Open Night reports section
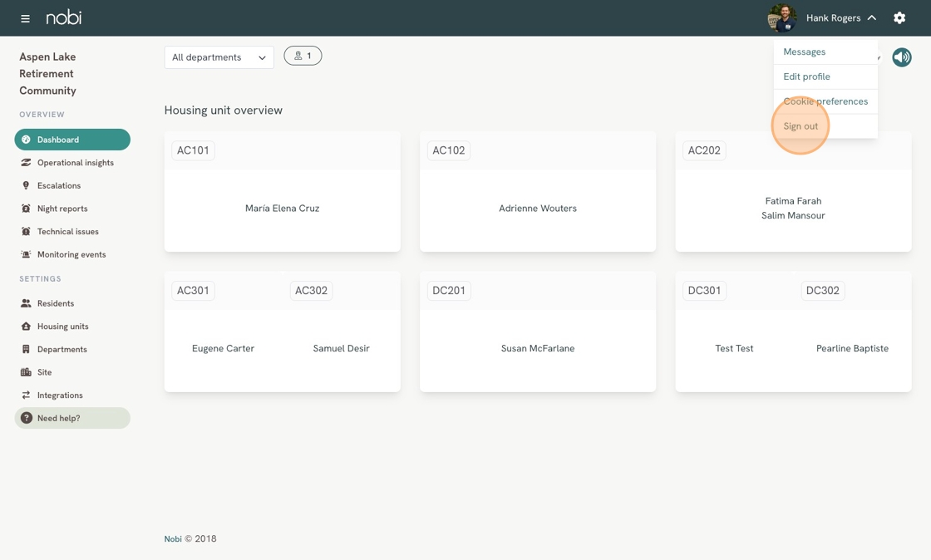This screenshot has width=931, height=560. [62, 209]
